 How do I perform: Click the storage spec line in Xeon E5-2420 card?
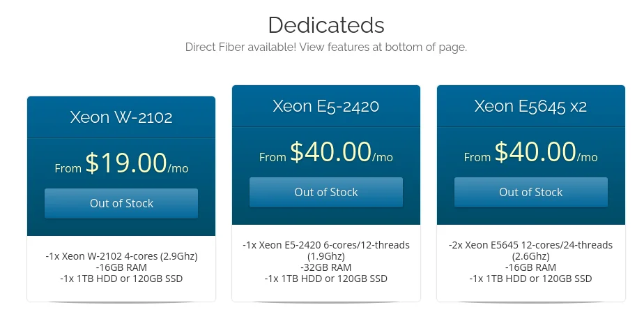tap(325, 279)
